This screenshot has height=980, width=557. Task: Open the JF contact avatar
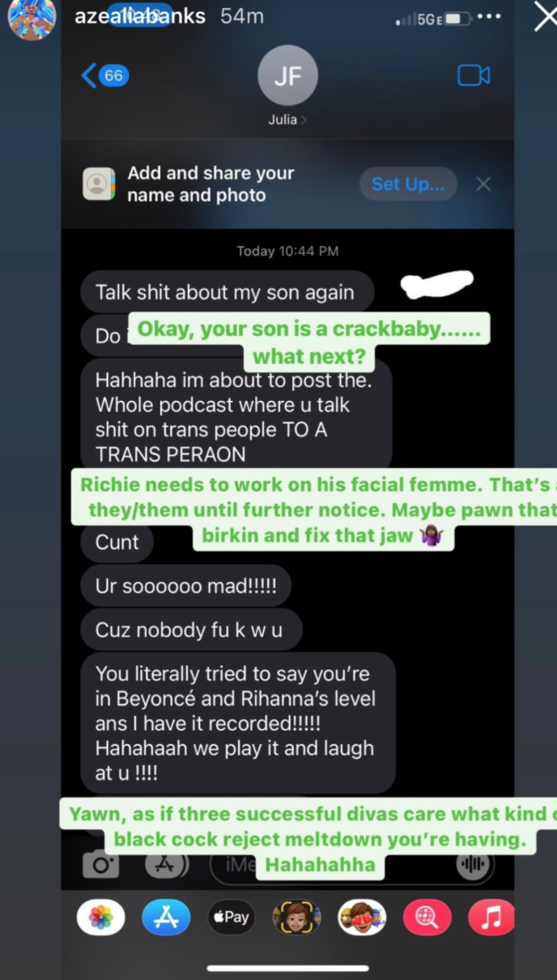point(287,75)
